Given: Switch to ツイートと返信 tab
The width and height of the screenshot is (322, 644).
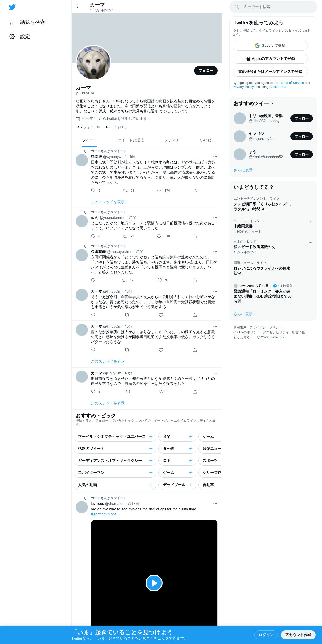Looking at the screenshot, I should pos(131,140).
